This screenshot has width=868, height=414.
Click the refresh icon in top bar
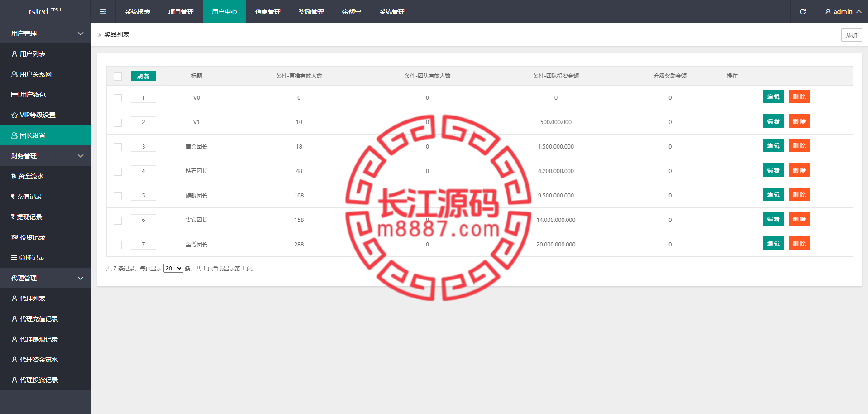point(802,12)
